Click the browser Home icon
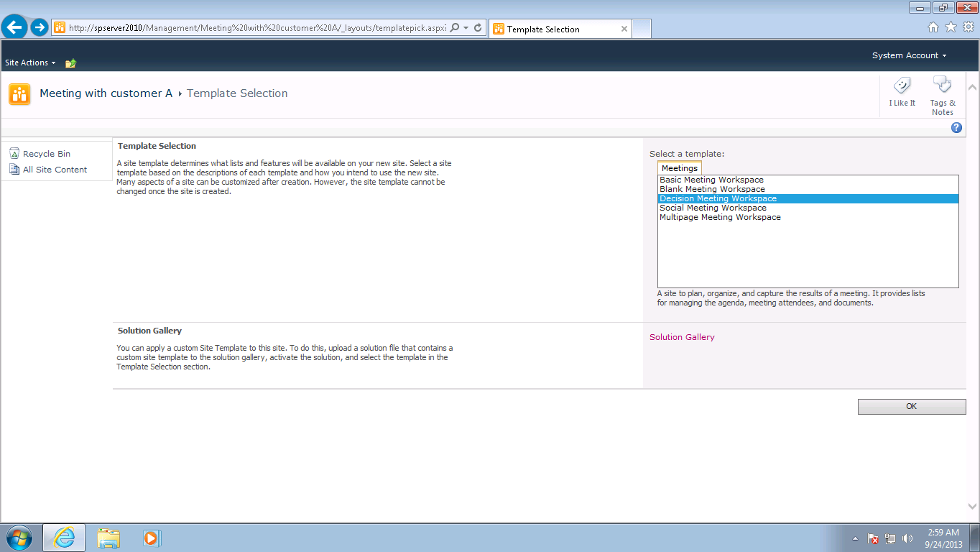The image size is (980, 552). [x=933, y=26]
